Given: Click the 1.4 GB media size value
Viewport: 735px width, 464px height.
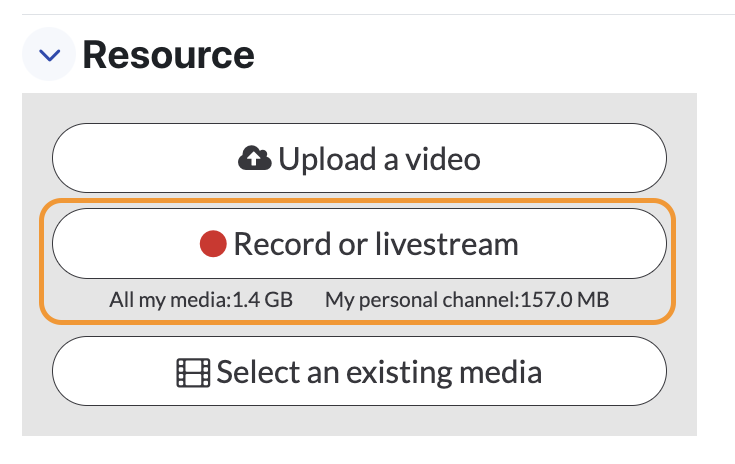Looking at the screenshot, I should tap(263, 299).
